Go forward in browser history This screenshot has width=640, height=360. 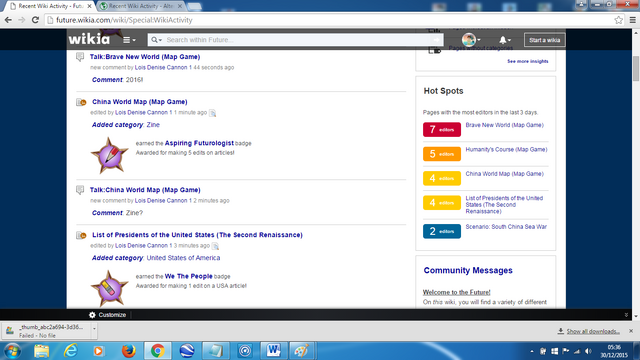pyautogui.click(x=22, y=20)
